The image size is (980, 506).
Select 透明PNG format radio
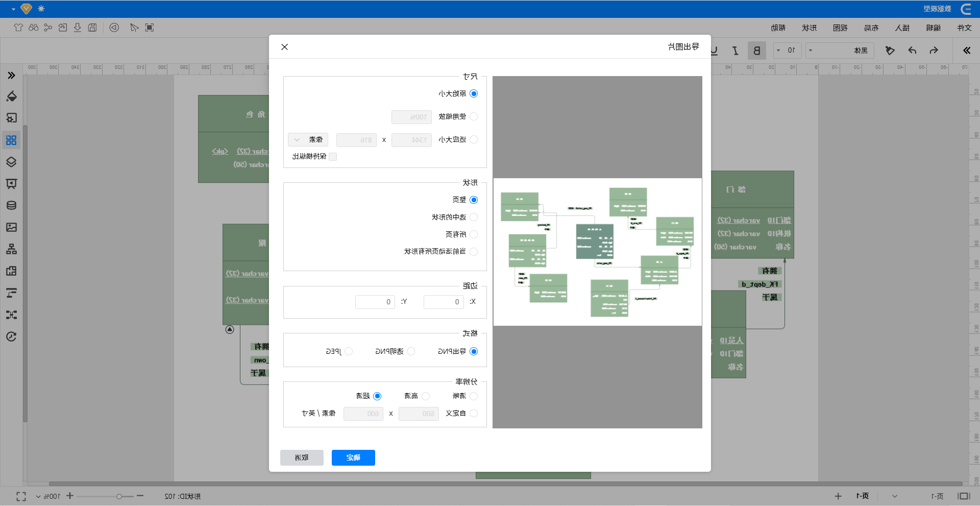(411, 351)
